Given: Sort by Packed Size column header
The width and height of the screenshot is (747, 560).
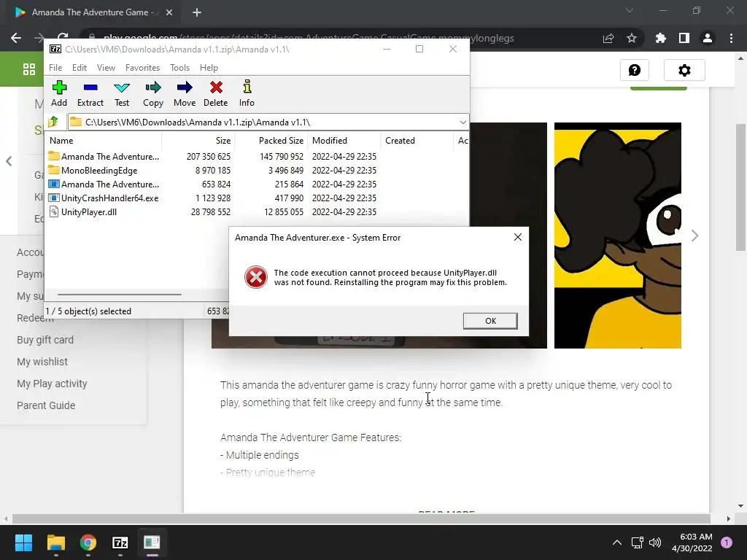Looking at the screenshot, I should [271, 141].
